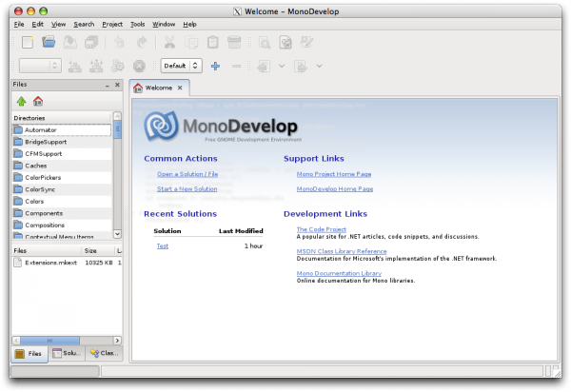
Task: Click the Cut scissors icon
Action: (169, 42)
